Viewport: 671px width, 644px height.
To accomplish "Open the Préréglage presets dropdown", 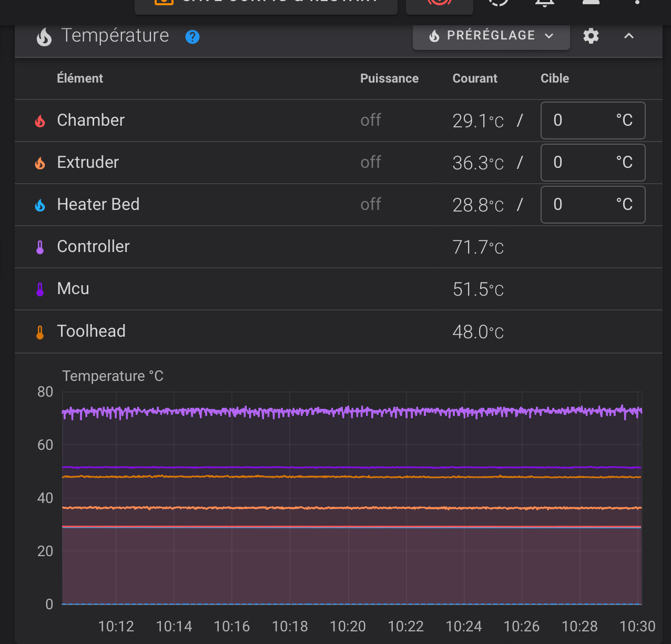I will (x=491, y=36).
